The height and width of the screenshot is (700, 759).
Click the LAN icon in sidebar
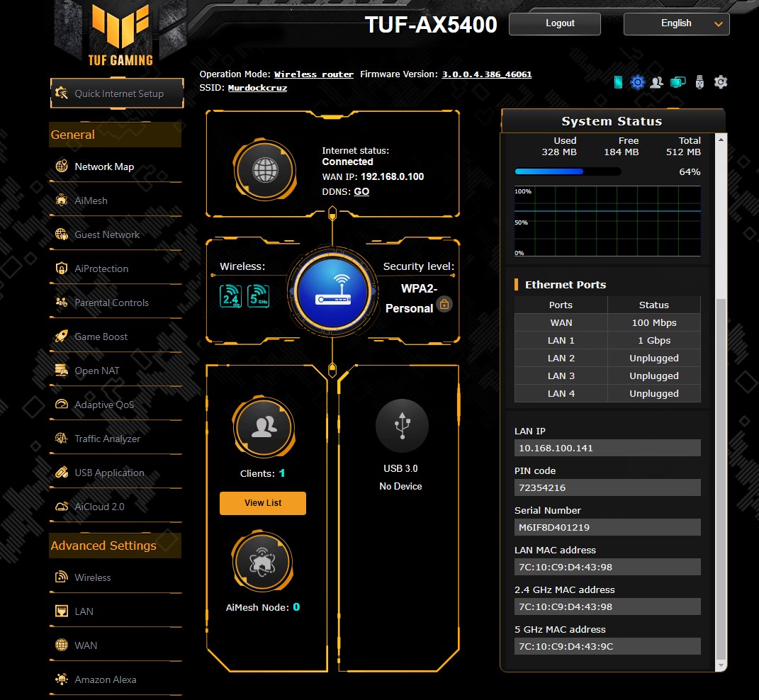click(62, 611)
